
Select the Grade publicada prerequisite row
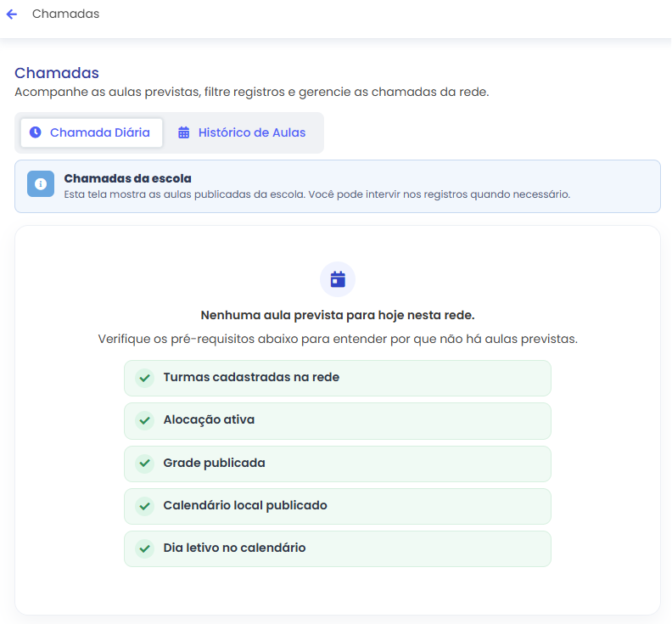click(338, 464)
